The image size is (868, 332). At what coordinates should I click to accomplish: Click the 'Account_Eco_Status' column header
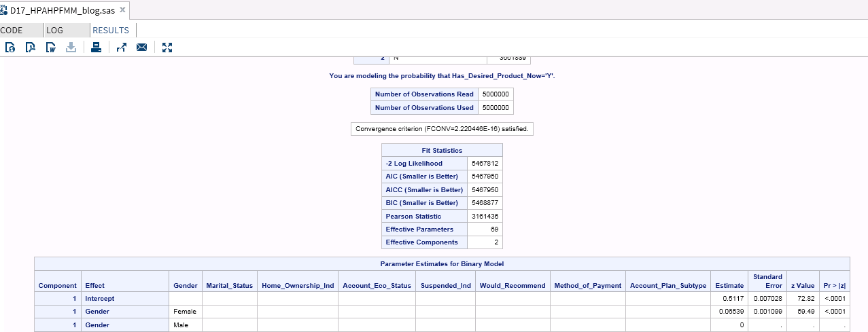click(x=377, y=285)
